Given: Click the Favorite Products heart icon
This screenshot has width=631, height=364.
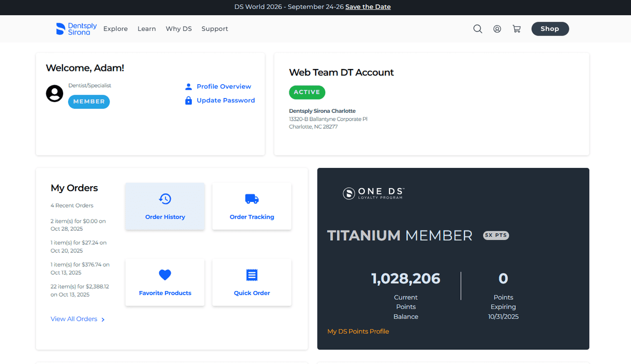Looking at the screenshot, I should point(165,275).
